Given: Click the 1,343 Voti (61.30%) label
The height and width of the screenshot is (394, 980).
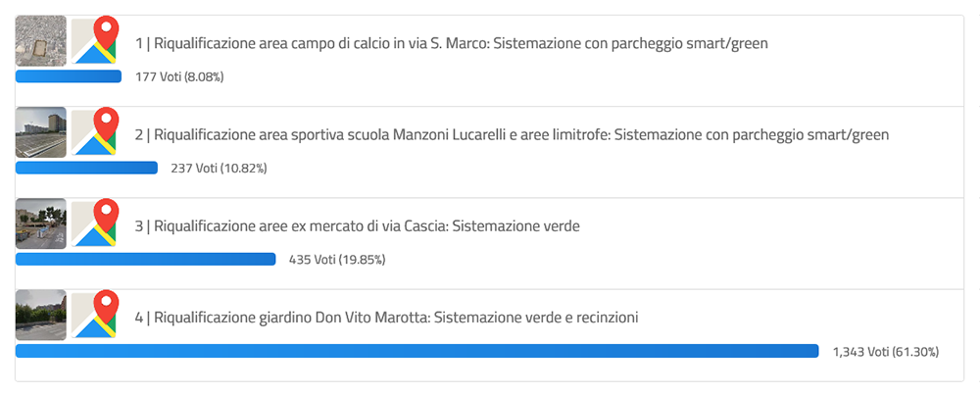Looking at the screenshot, I should (886, 352).
